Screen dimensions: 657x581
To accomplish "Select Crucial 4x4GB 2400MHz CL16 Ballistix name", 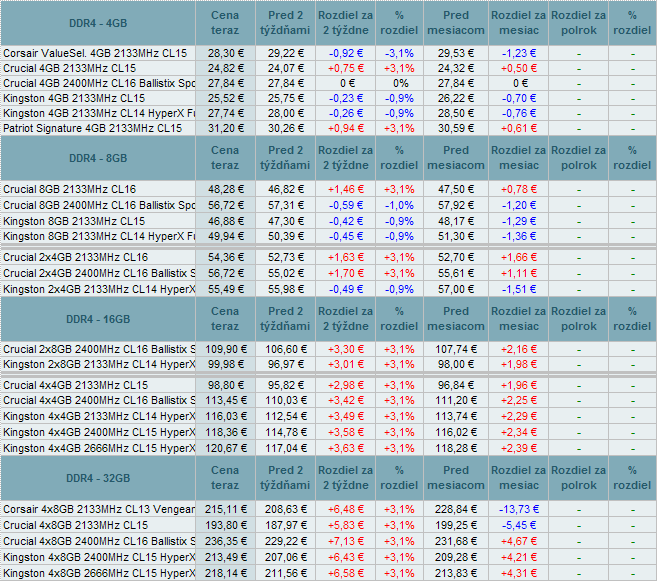I will tap(99, 400).
